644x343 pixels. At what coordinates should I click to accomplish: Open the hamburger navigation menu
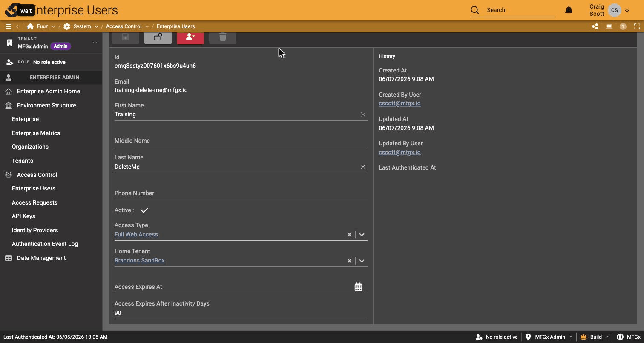click(8, 26)
